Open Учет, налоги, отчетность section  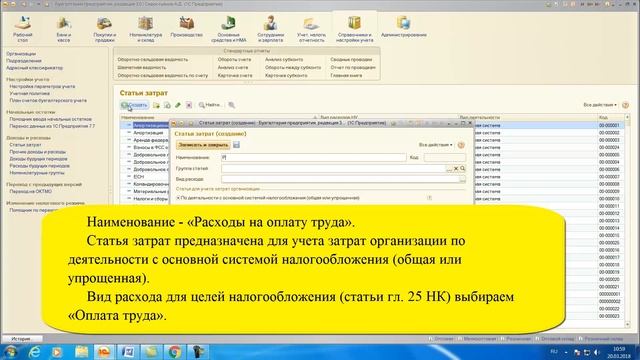coord(311,29)
